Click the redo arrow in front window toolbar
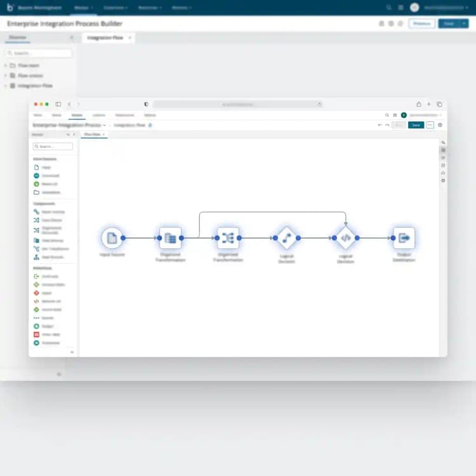476x476 pixels. tap(387, 125)
